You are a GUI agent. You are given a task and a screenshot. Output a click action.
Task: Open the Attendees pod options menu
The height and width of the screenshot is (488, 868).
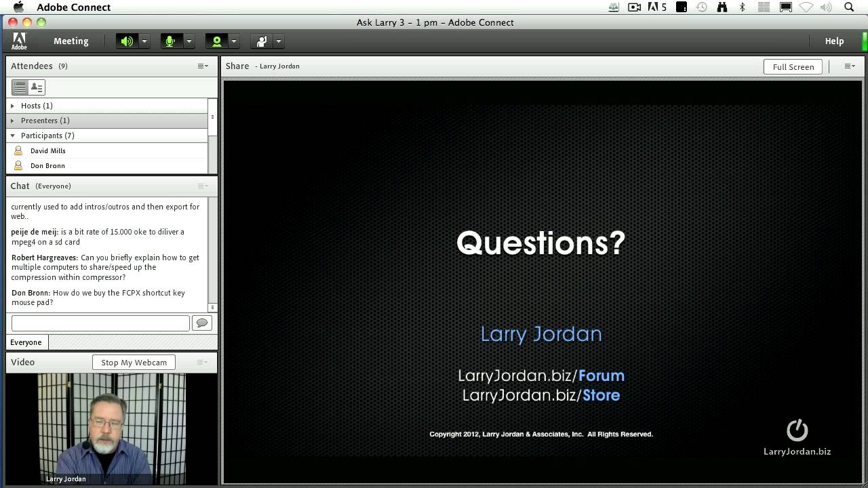point(203,66)
